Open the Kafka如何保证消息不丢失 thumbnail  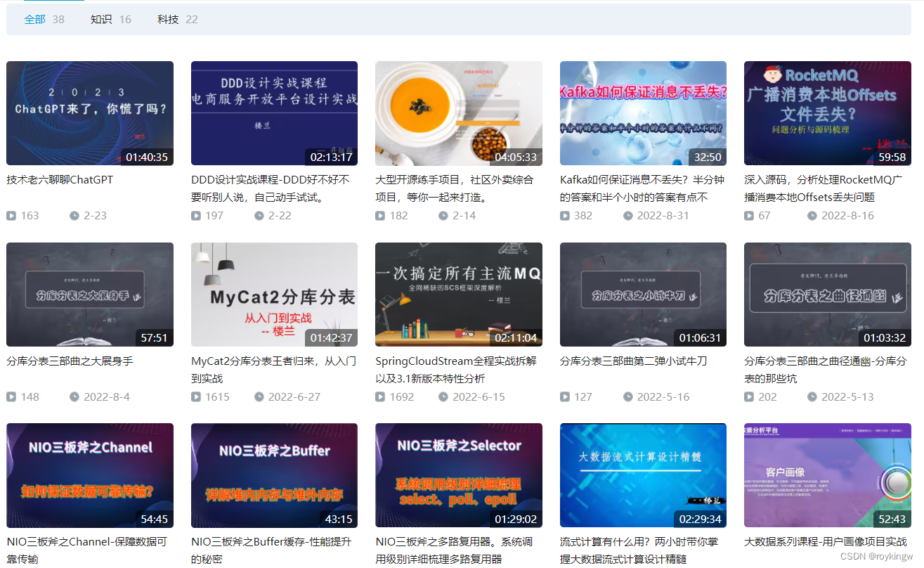pyautogui.click(x=643, y=113)
